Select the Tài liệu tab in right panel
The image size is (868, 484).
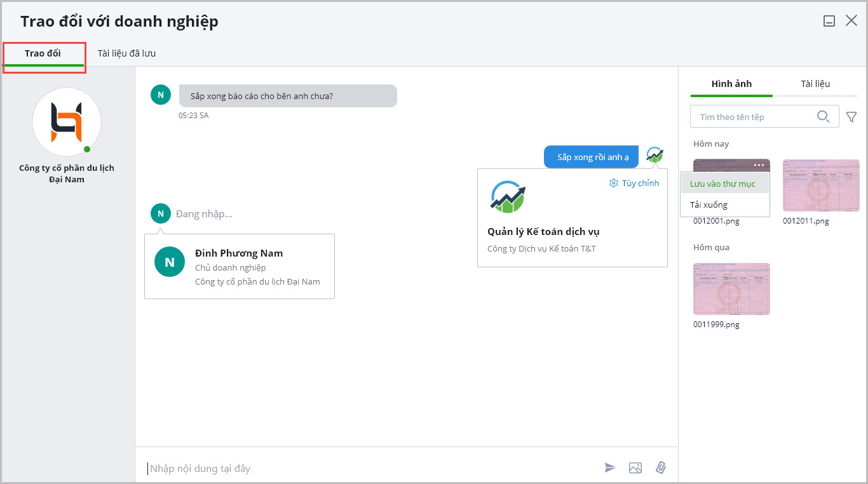click(815, 84)
